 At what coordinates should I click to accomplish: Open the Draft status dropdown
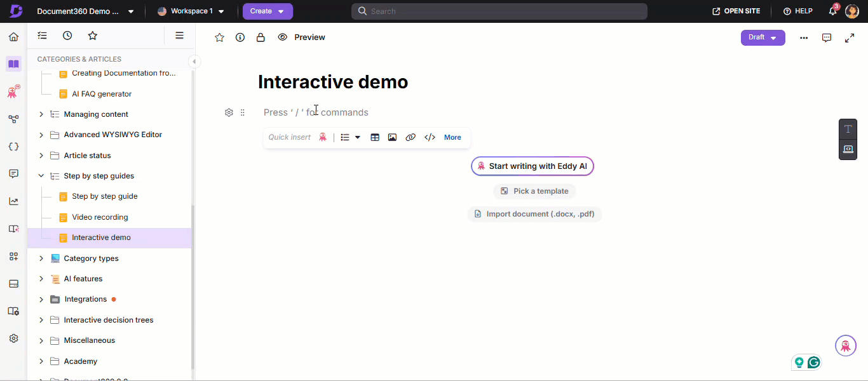[x=763, y=37]
